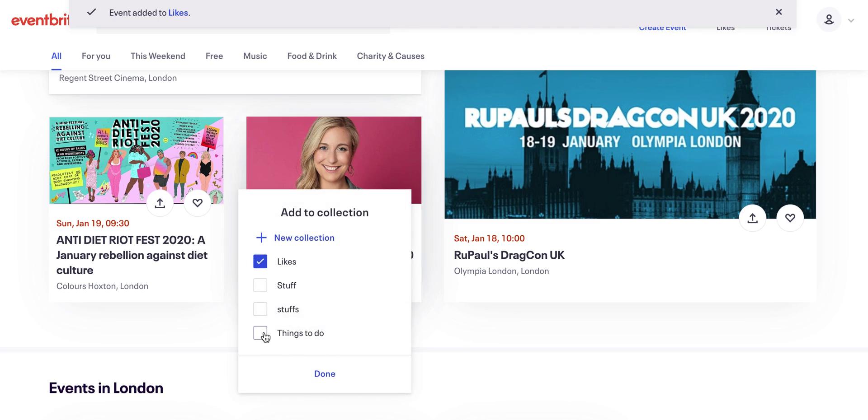868x420 pixels.
Task: Open the RuPaul's DragCon UK title
Action: pos(509,255)
